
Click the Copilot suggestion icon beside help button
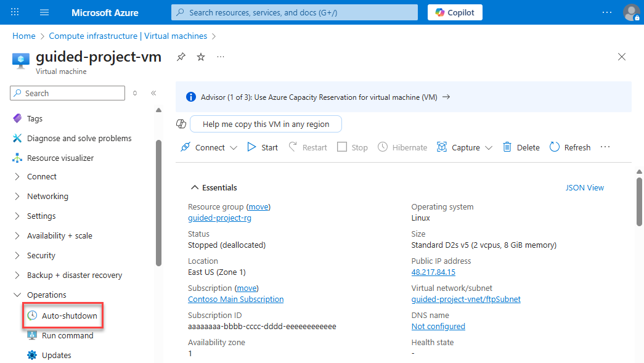(x=181, y=124)
